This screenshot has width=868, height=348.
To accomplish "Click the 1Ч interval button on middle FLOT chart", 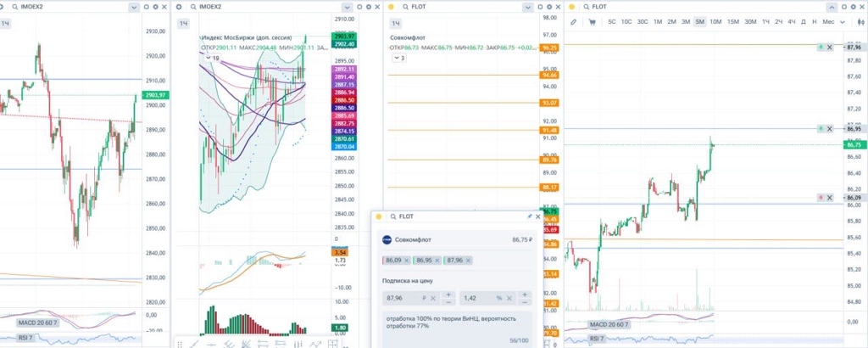I will click(x=395, y=23).
